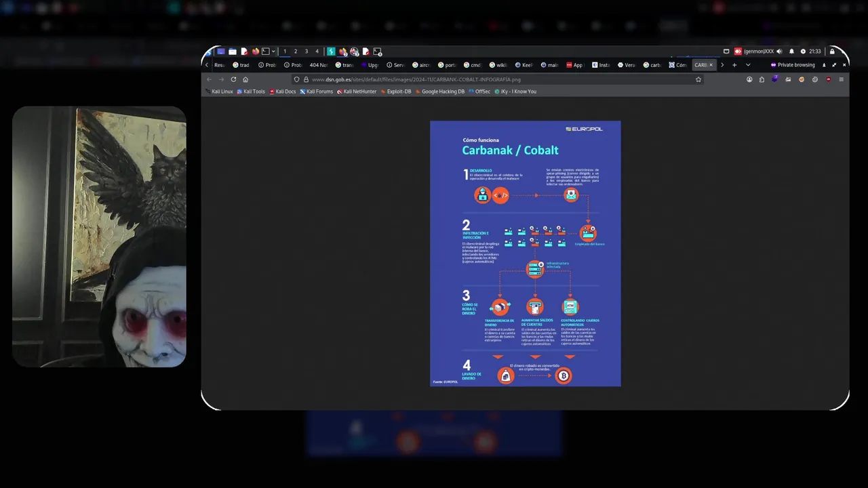Click the show desktop panel icon

tap(221, 52)
